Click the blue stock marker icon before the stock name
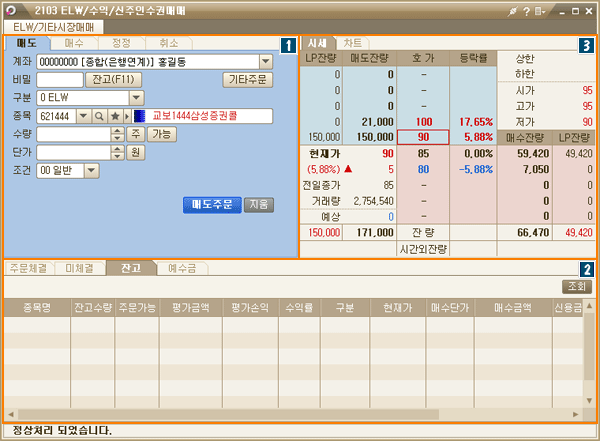This screenshot has width=600, height=441. pyautogui.click(x=140, y=116)
